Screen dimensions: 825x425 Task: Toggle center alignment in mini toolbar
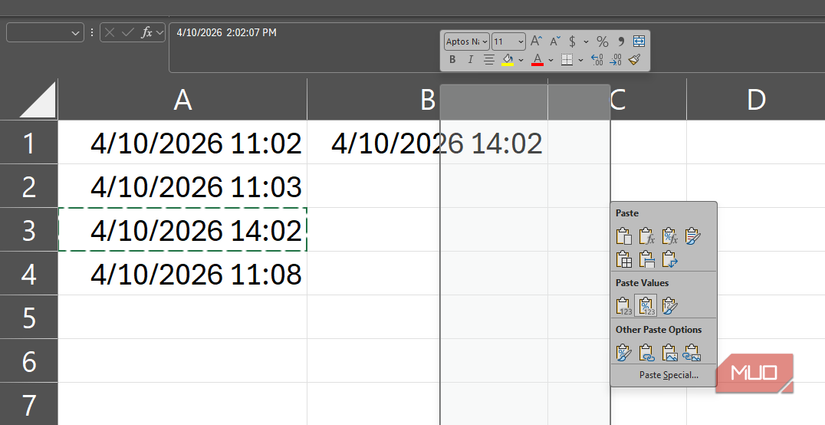coord(489,60)
